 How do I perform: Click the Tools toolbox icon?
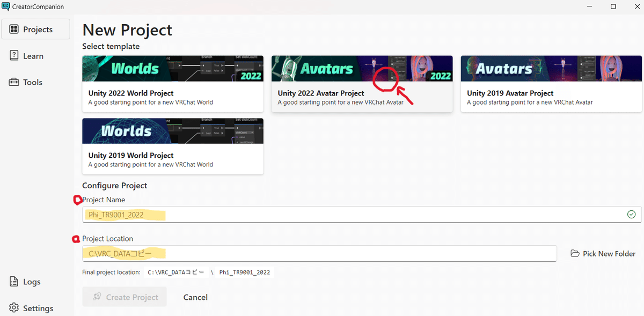[14, 82]
